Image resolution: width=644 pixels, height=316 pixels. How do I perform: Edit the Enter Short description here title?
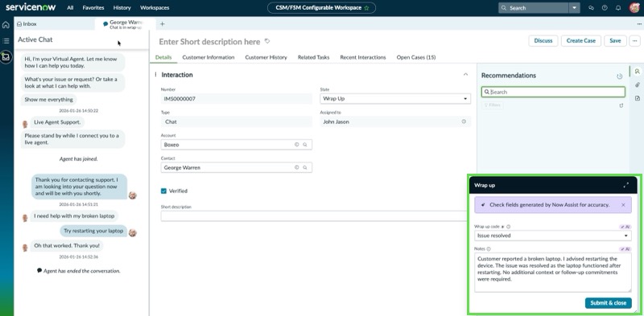coord(209,42)
